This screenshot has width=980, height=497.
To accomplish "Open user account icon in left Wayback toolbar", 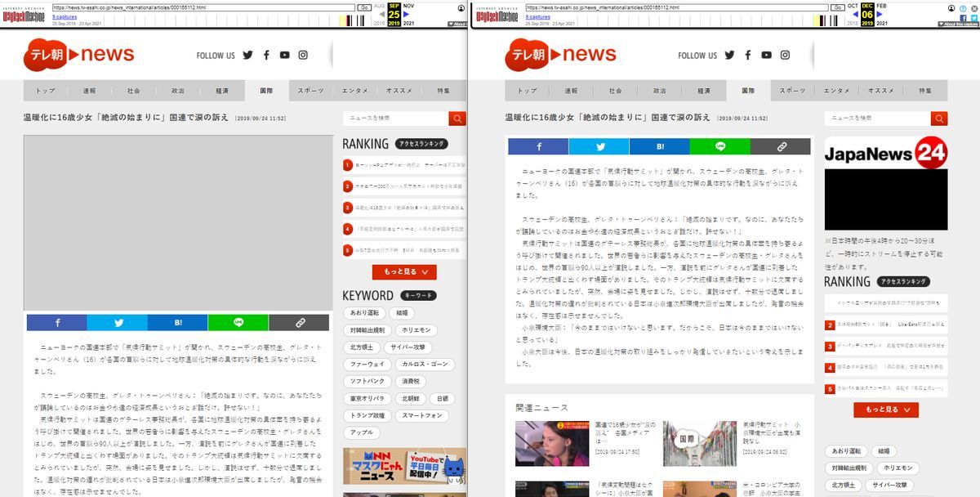I will 461,8.
